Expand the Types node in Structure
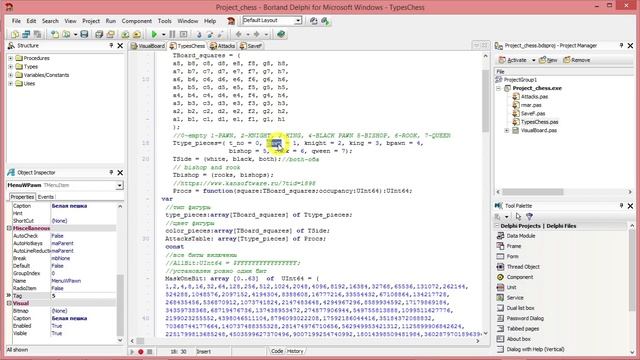The width and height of the screenshot is (640, 360). pyautogui.click(x=11, y=67)
